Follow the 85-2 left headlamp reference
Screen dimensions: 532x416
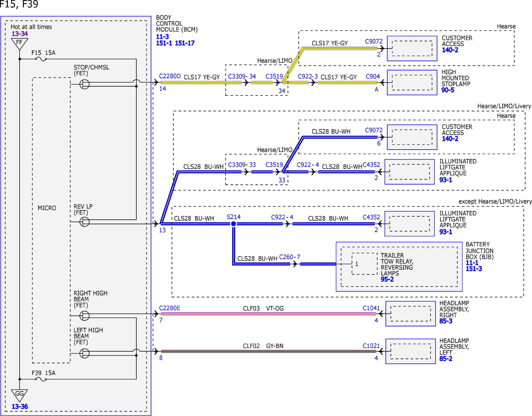446,359
